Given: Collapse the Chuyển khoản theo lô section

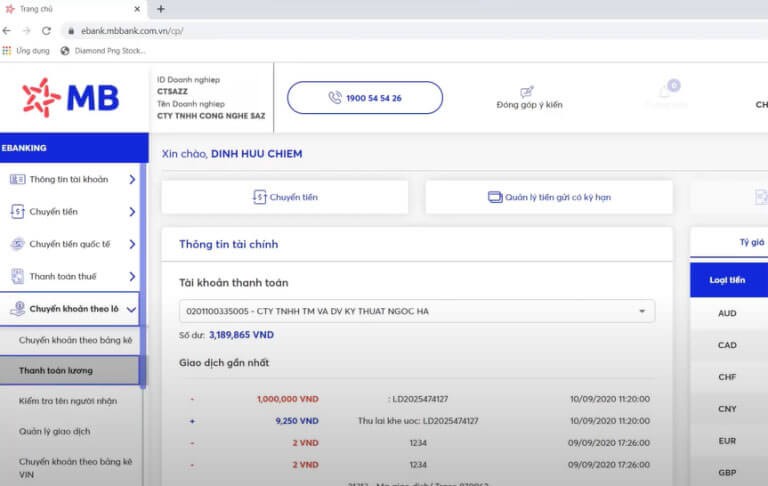Looking at the screenshot, I should [x=132, y=310].
